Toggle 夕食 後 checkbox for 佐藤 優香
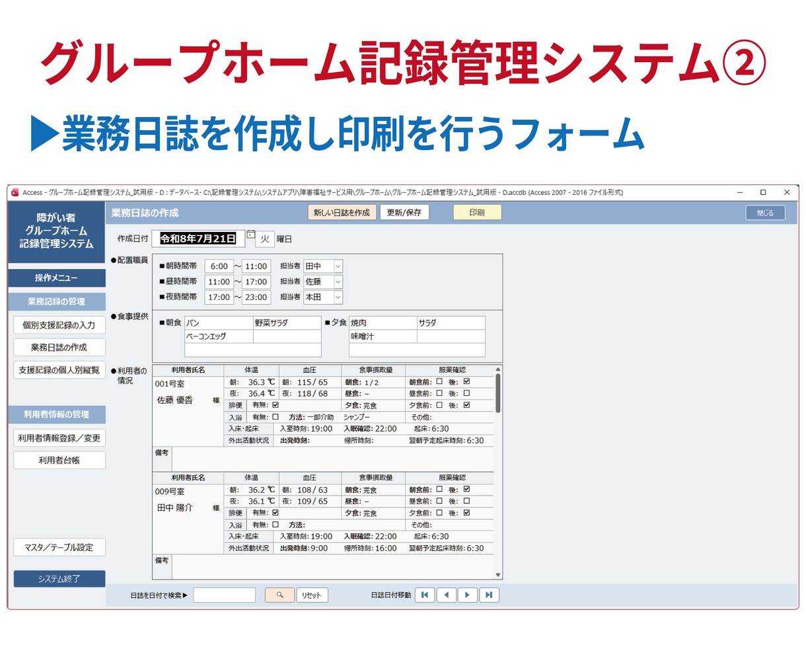806x672 pixels. tap(466, 405)
